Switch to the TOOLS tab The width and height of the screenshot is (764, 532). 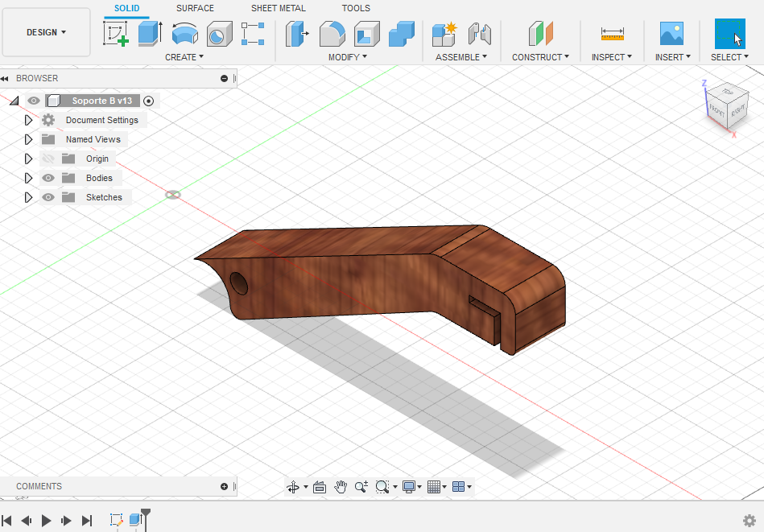[x=356, y=8]
